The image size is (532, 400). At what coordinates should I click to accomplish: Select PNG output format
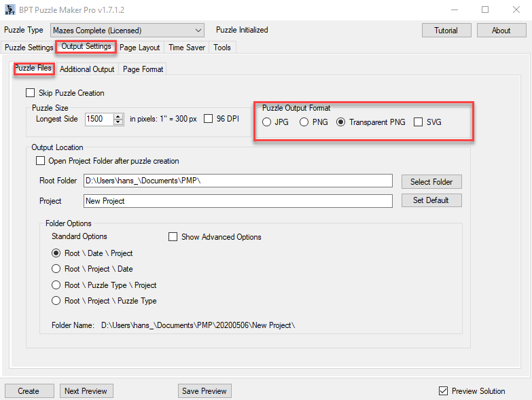(x=304, y=122)
